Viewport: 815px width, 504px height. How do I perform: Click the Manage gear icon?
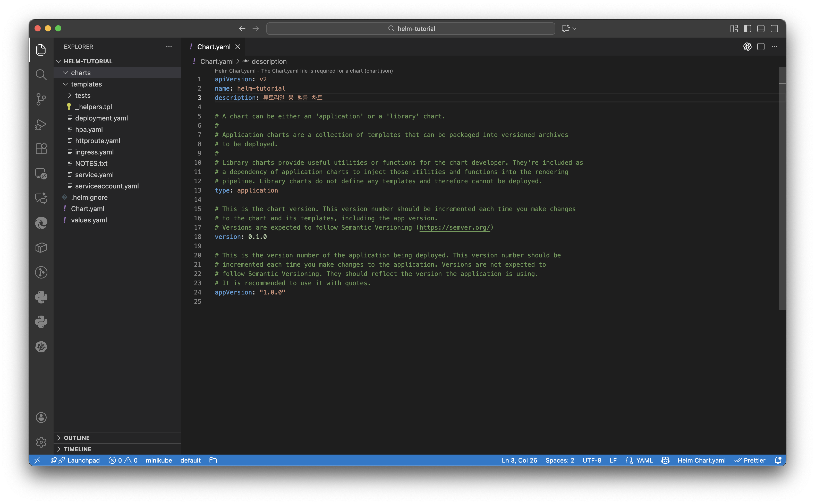click(41, 442)
